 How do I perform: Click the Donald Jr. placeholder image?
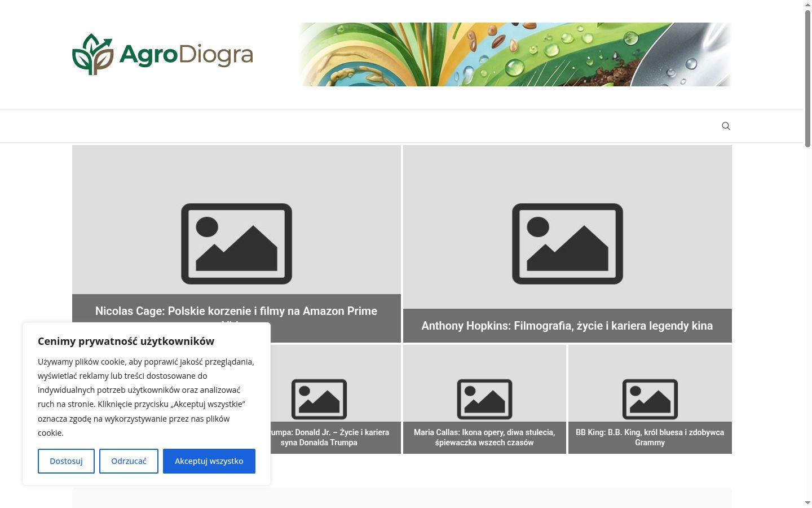(319, 399)
